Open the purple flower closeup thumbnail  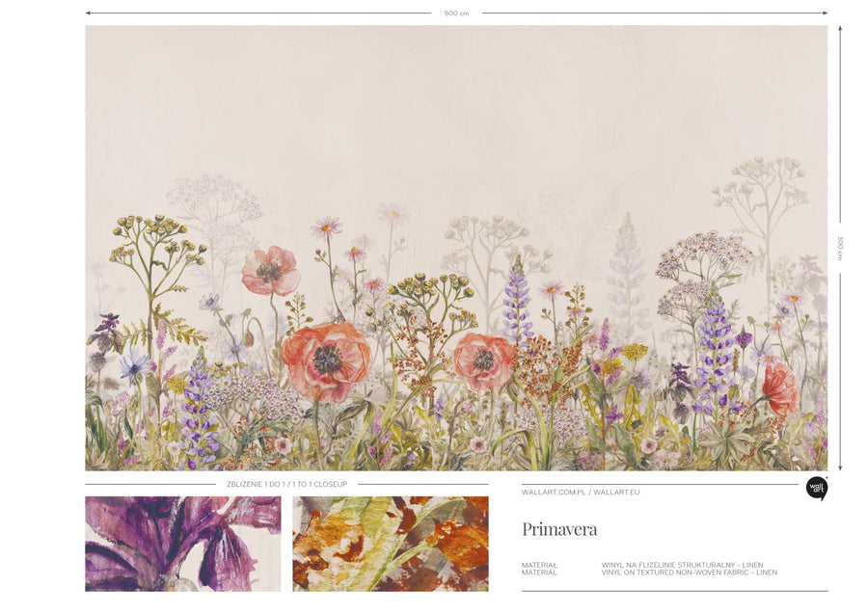coord(182,544)
